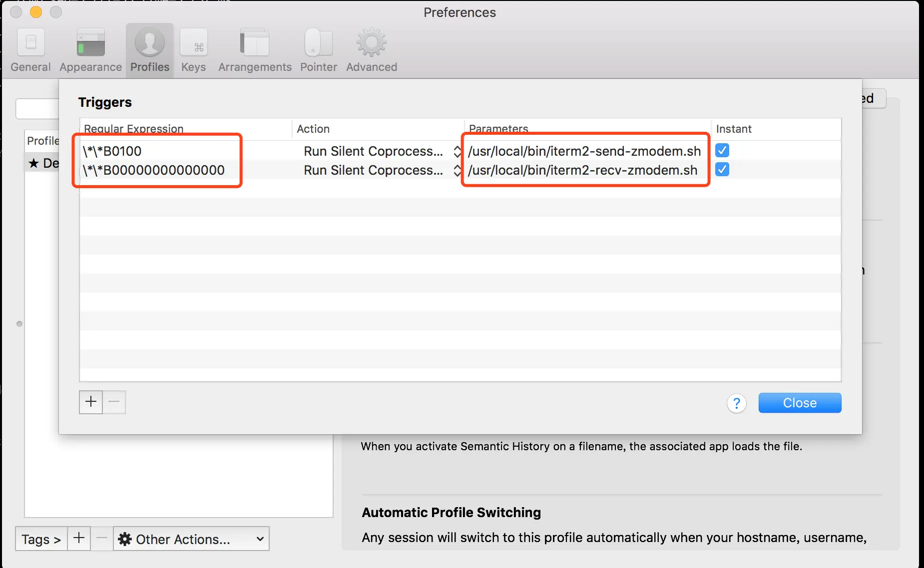Open the Other Actions dropdown menu
924x568 pixels.
191,539
